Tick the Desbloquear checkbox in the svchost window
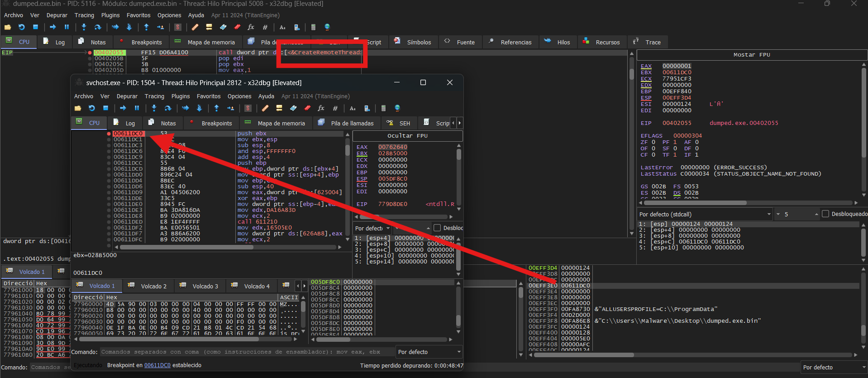This screenshot has height=378, width=868. 437,228
